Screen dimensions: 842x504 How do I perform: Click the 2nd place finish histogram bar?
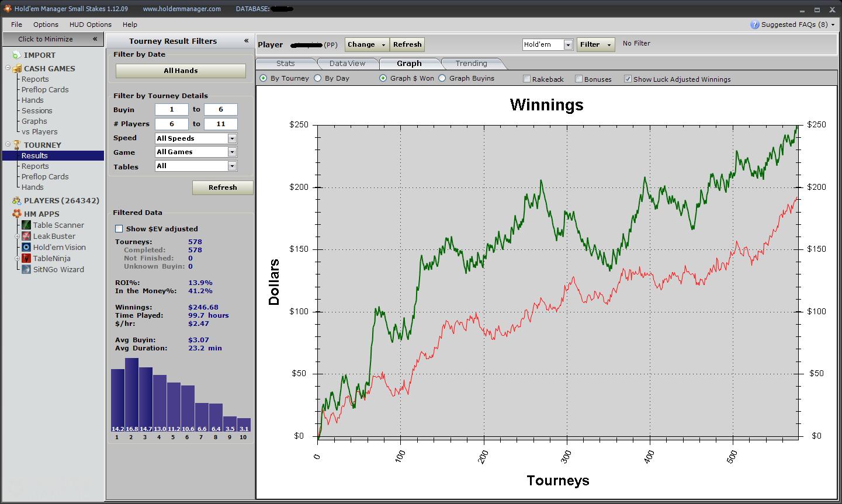[x=131, y=395]
